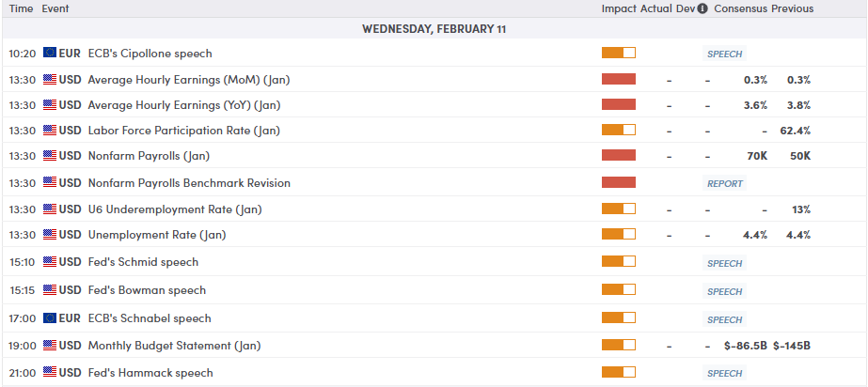Click the orange impact bar for Fed's Hammack speech
Image resolution: width=868 pixels, height=387 pixels.
pyautogui.click(x=618, y=373)
